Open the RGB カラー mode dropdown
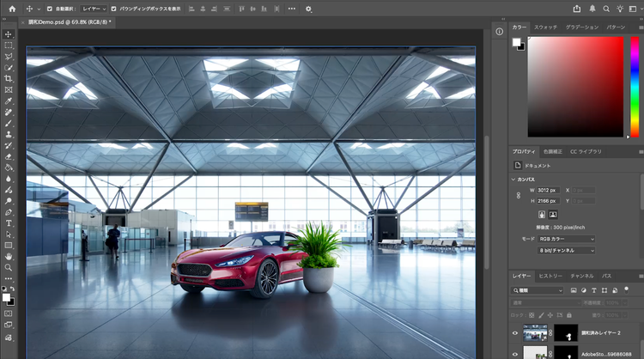This screenshot has height=359, width=644. coord(566,238)
